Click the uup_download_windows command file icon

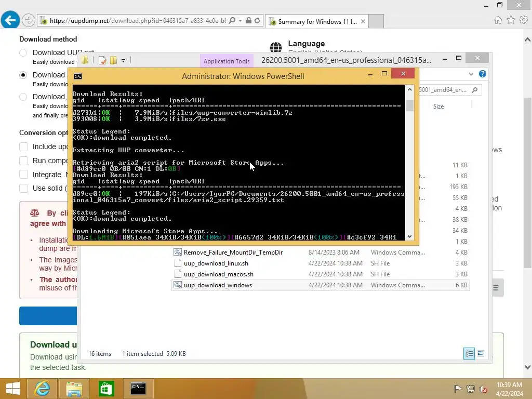click(178, 285)
